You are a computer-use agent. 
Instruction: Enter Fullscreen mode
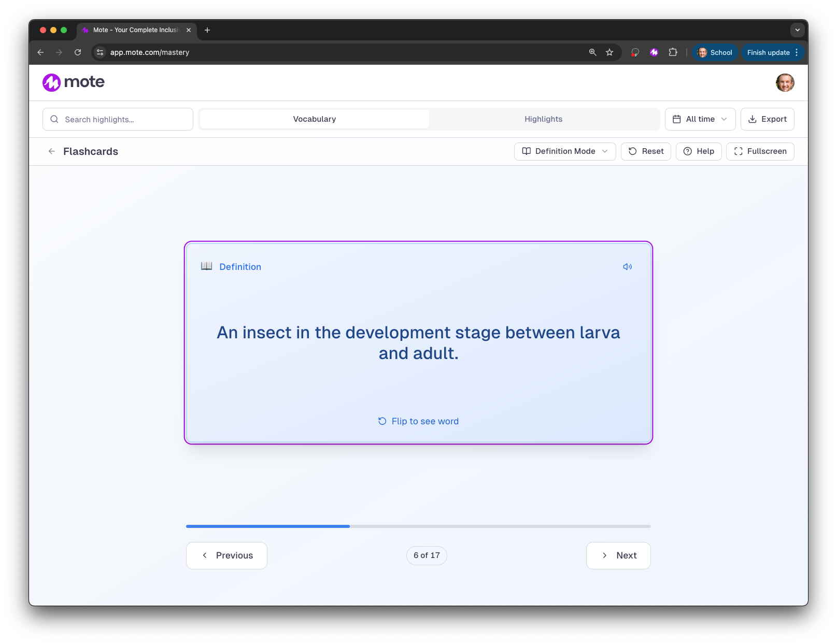(x=760, y=151)
